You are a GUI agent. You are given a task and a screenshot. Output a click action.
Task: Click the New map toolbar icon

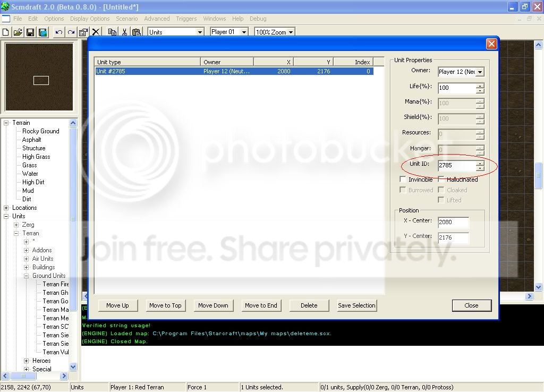point(6,32)
